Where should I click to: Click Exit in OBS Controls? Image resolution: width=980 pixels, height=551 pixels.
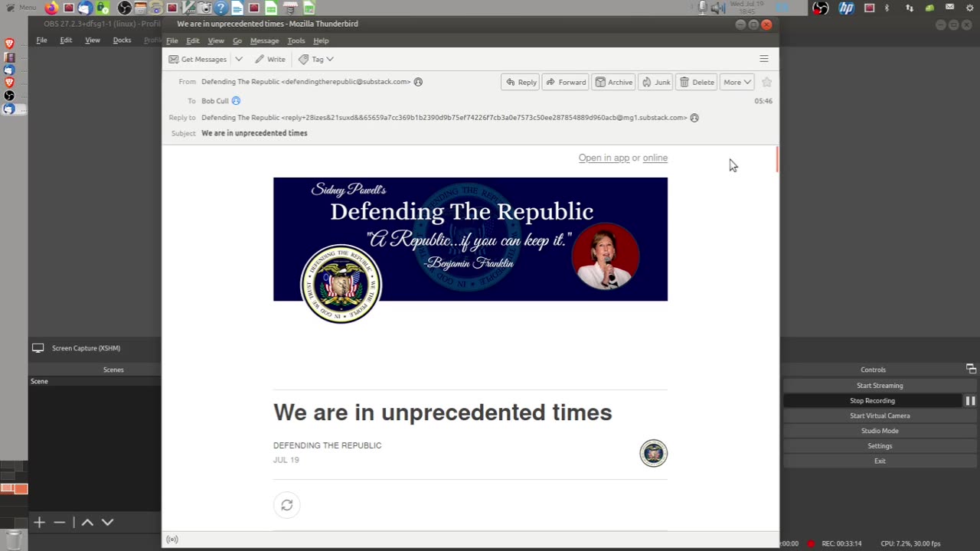[x=880, y=461]
